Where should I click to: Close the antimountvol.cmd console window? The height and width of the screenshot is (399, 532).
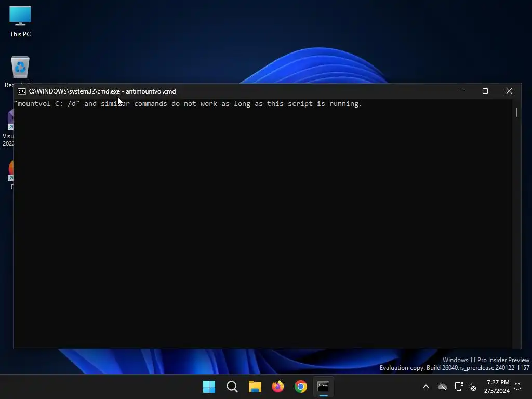tap(509, 91)
